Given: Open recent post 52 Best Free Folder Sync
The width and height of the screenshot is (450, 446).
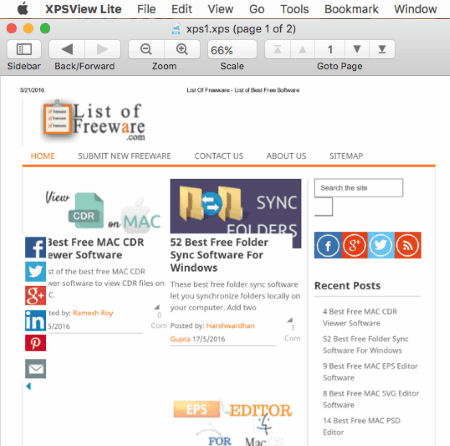Looking at the screenshot, I should pos(365,345).
